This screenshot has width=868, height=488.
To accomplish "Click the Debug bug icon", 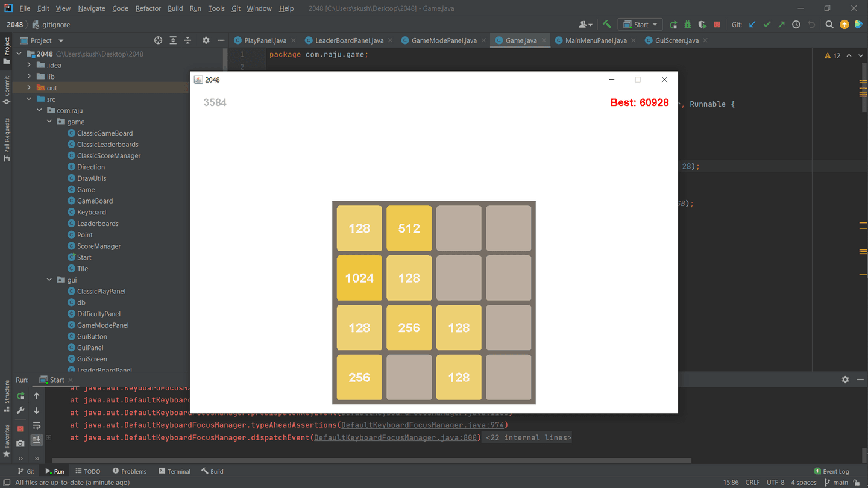I will [x=688, y=25].
